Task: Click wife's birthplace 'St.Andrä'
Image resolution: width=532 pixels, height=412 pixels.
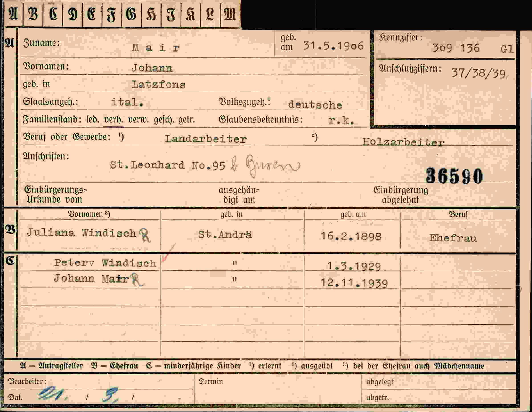Action: pyautogui.click(x=225, y=235)
